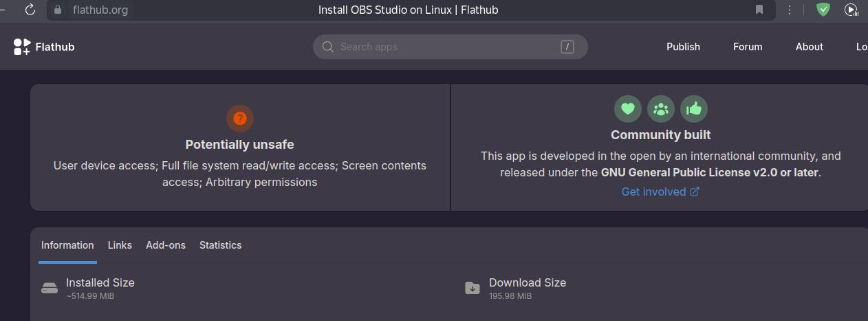Click the media playback control icon
The image size is (868, 321).
(x=851, y=10)
